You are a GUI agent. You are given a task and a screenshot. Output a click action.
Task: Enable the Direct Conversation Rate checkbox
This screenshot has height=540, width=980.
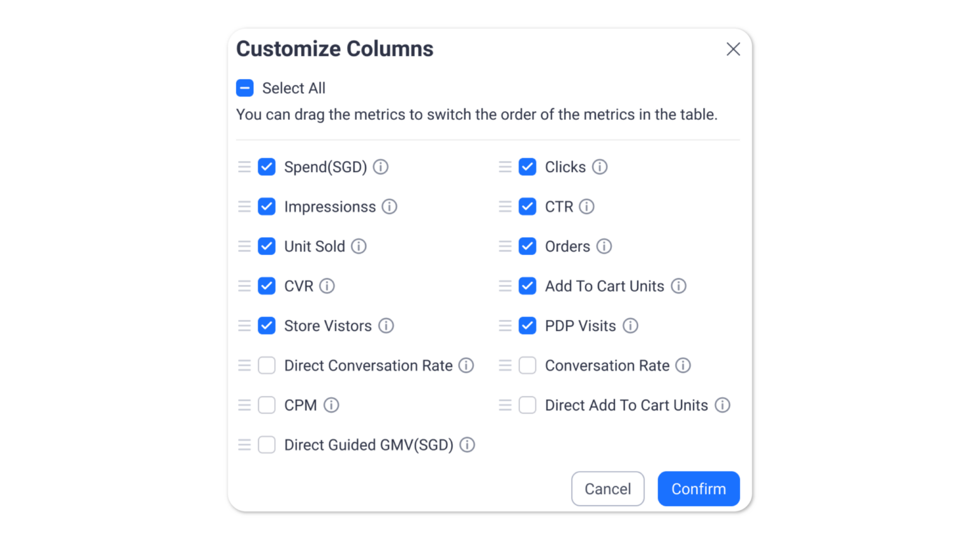tap(267, 365)
